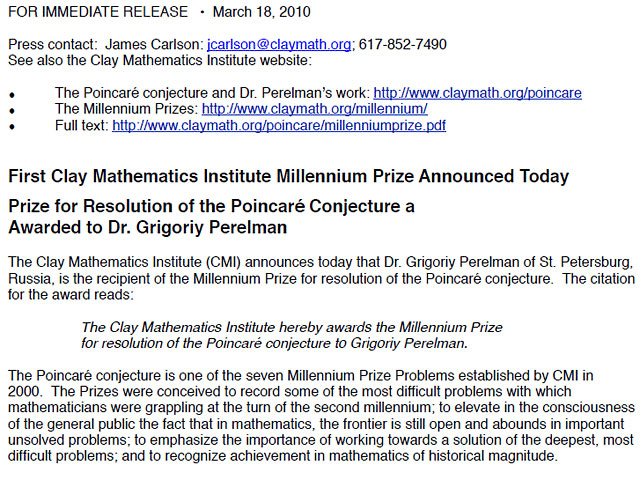Follow the claymath.org/millennium/ link

pos(315,109)
